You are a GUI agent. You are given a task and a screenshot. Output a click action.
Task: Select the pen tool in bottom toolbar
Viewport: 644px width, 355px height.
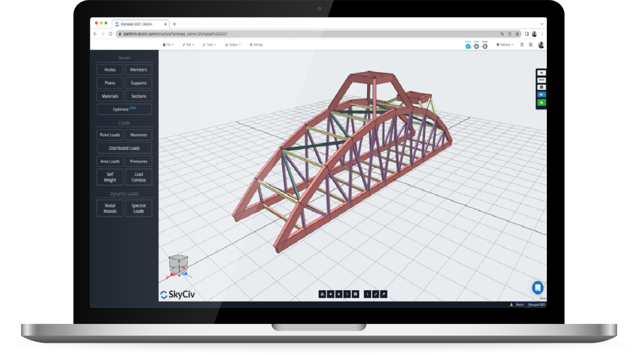pos(376,294)
